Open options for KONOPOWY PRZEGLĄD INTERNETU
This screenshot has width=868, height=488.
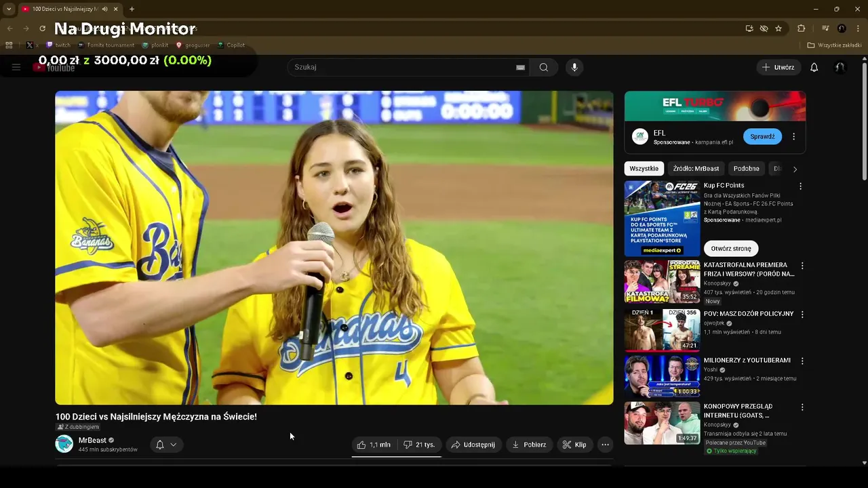pyautogui.click(x=802, y=407)
